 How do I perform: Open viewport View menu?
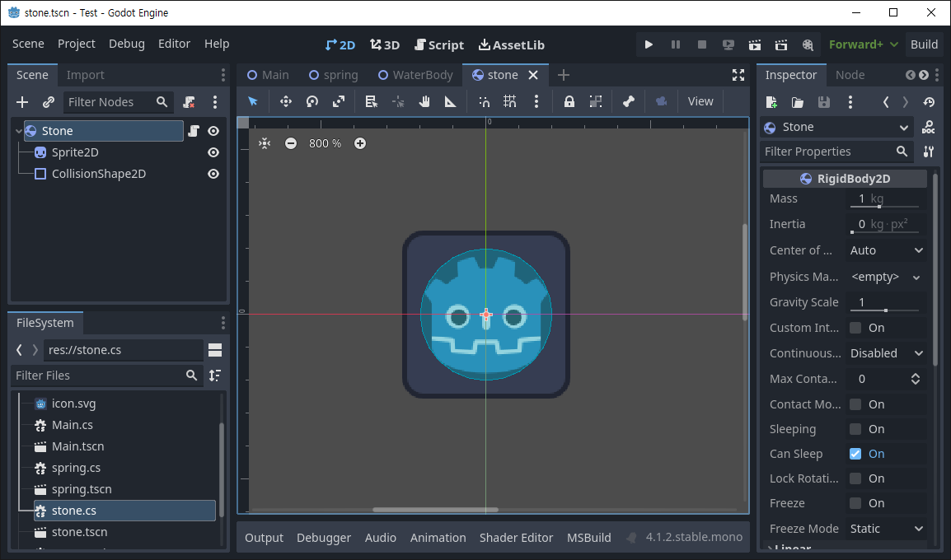(700, 101)
